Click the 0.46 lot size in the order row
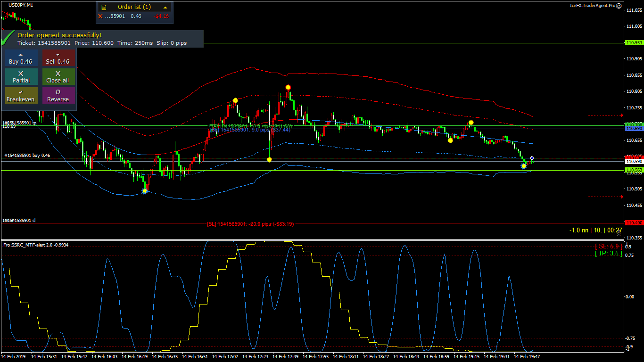The width and height of the screenshot is (644, 362). click(136, 16)
